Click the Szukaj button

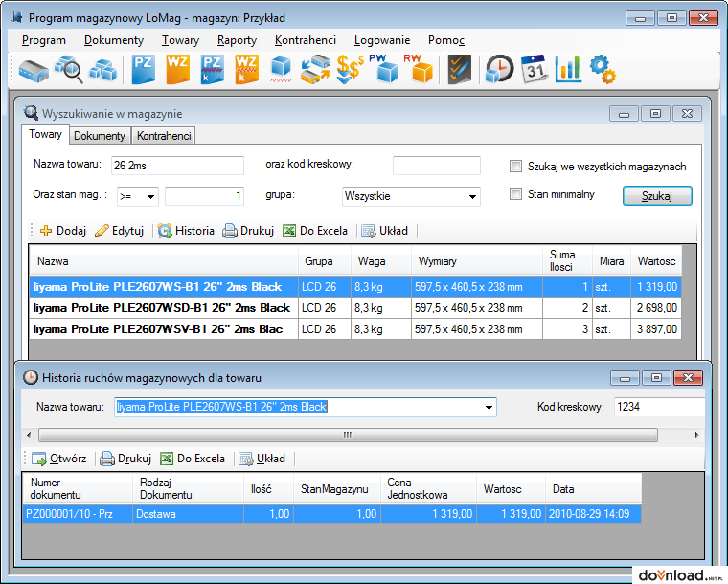(x=657, y=195)
